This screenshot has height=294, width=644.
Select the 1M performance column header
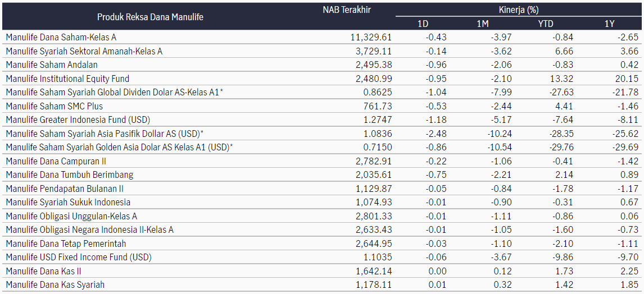click(x=483, y=24)
